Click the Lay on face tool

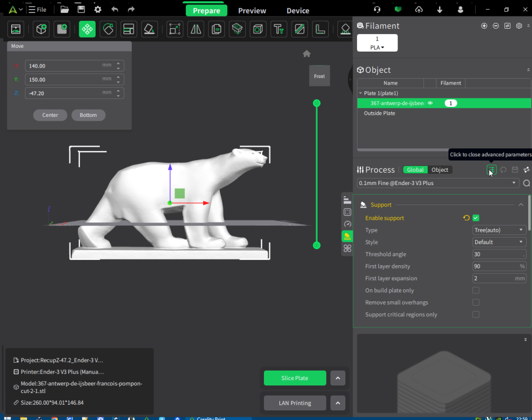pyautogui.click(x=149, y=29)
